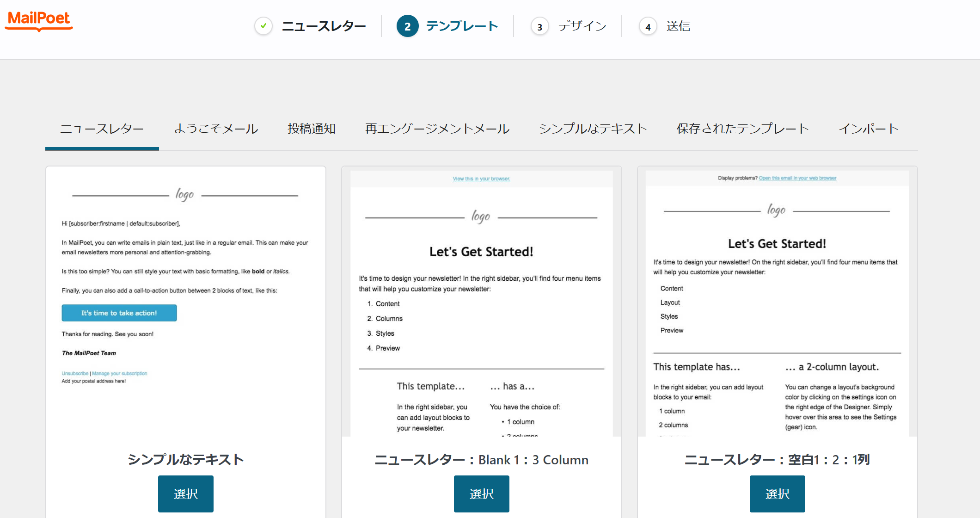Click the ニュースレター:空白1:2:1列 title

pyautogui.click(x=778, y=460)
